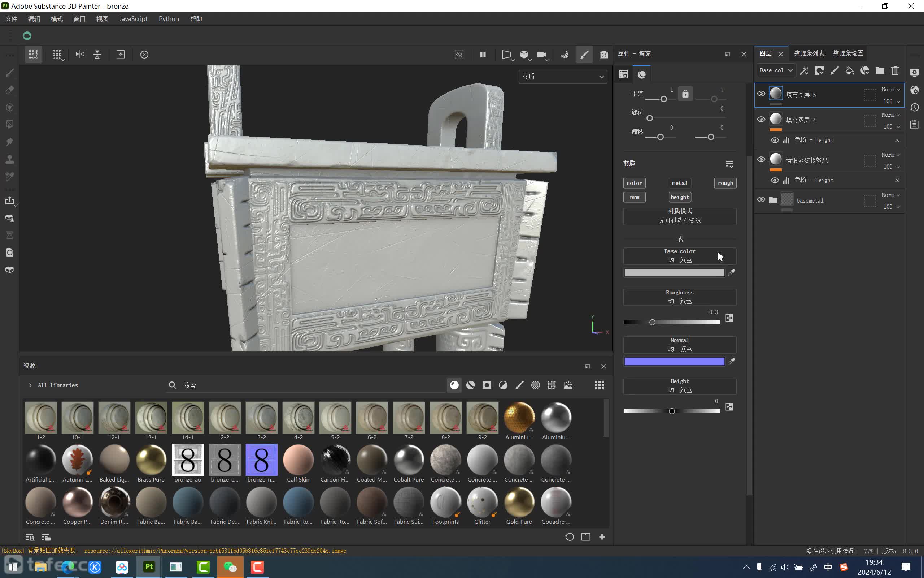Add a fill layer with bucket icon
The height and width of the screenshot is (578, 924).
point(850,70)
